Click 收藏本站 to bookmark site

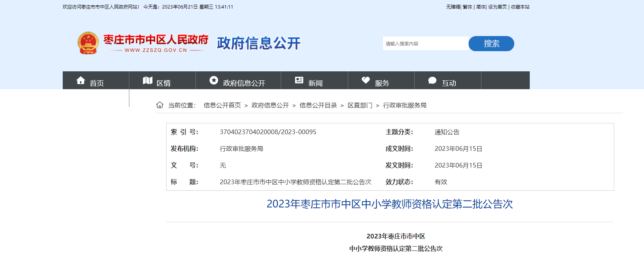coord(520,7)
